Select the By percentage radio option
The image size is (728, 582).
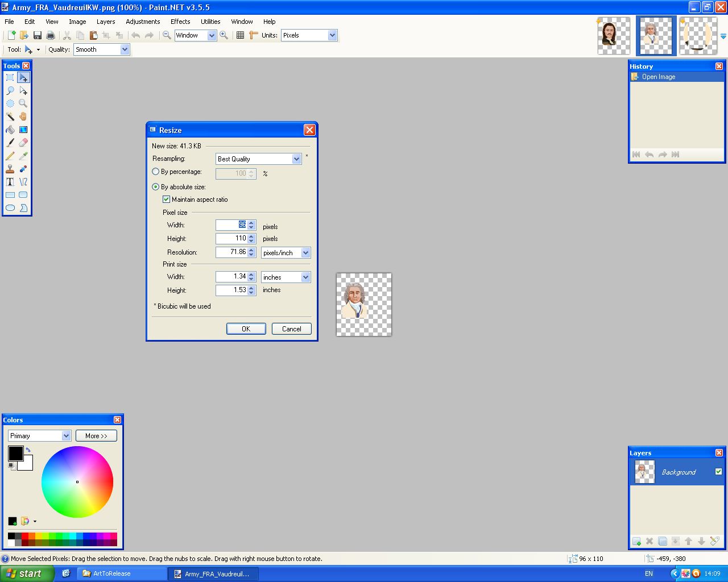click(156, 172)
